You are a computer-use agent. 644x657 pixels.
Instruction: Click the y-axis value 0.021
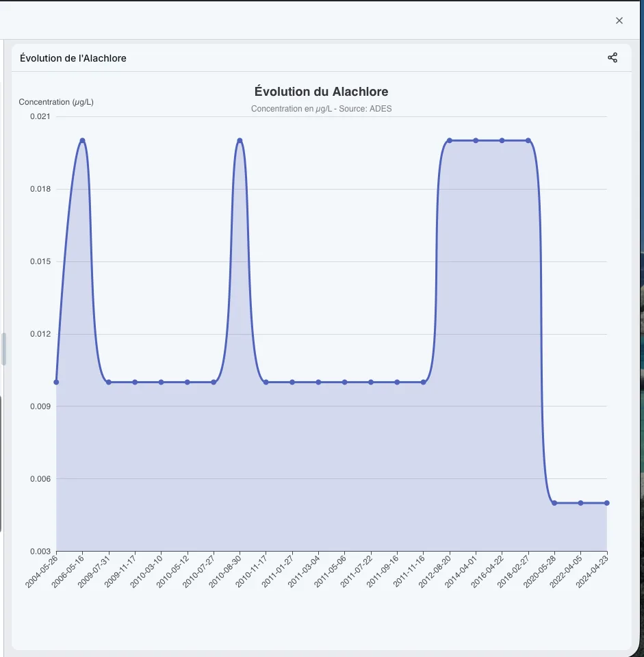click(40, 116)
